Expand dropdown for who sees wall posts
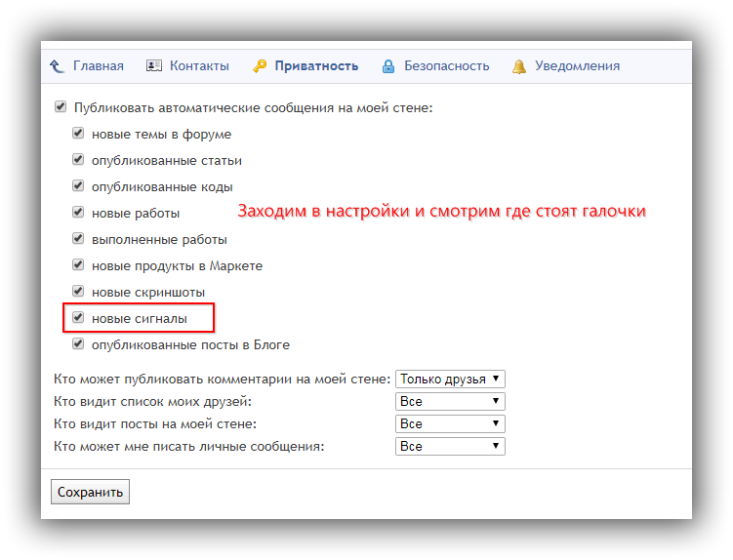 pos(450,424)
